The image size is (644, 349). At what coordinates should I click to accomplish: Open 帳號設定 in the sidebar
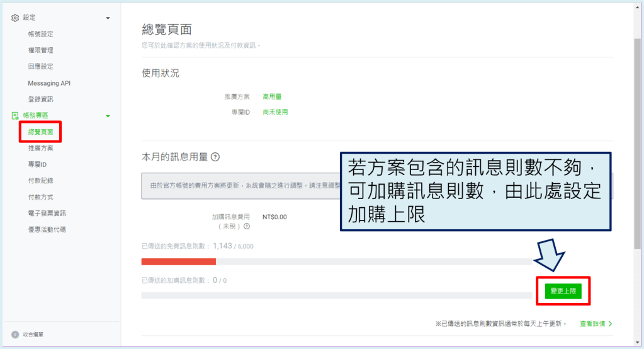[40, 34]
